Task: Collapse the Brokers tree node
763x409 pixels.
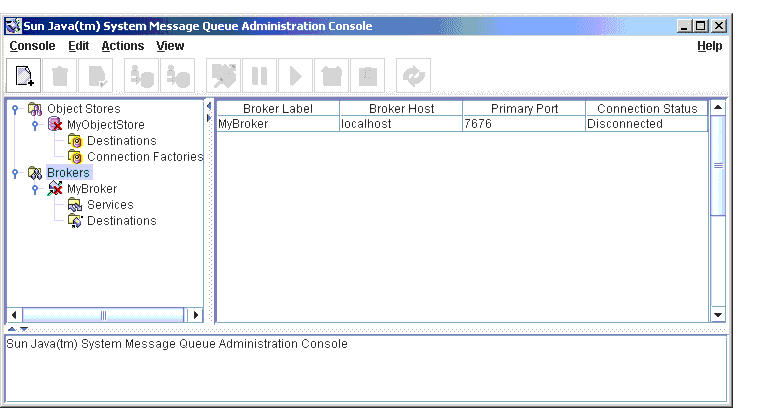Action: (15, 174)
